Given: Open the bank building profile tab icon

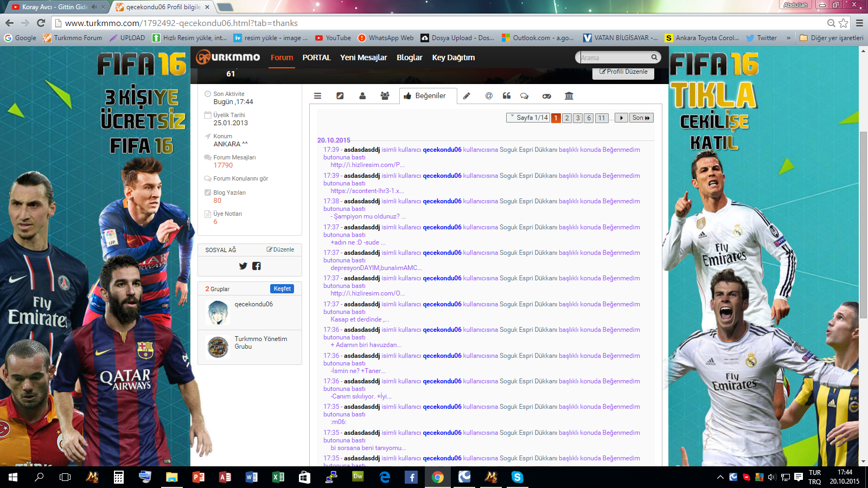Looking at the screenshot, I should (x=569, y=96).
